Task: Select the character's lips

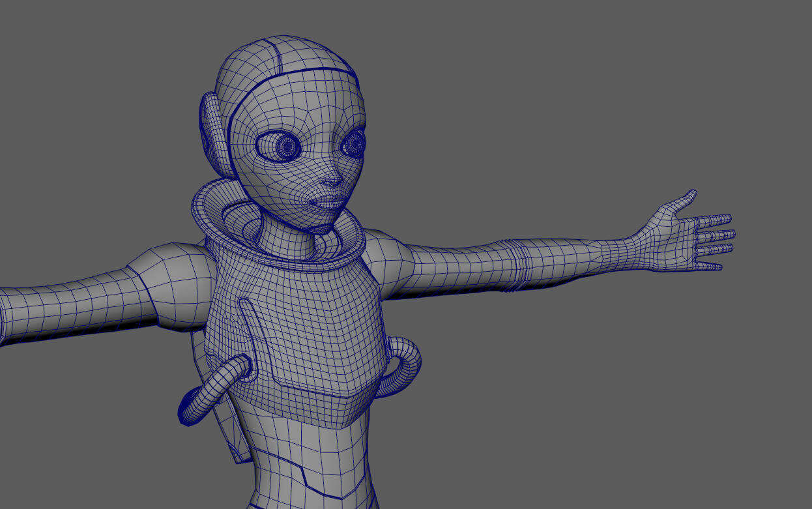Action: pyautogui.click(x=324, y=203)
